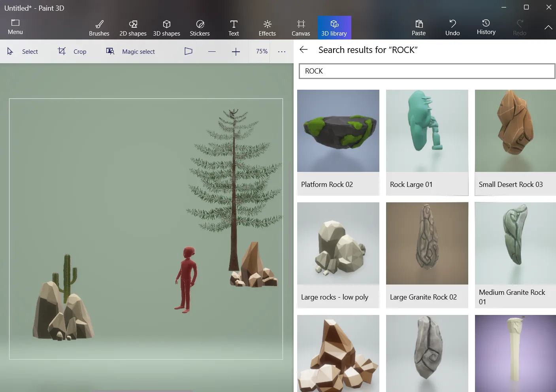Undo the last action
The height and width of the screenshot is (392, 556).
pyautogui.click(x=452, y=27)
